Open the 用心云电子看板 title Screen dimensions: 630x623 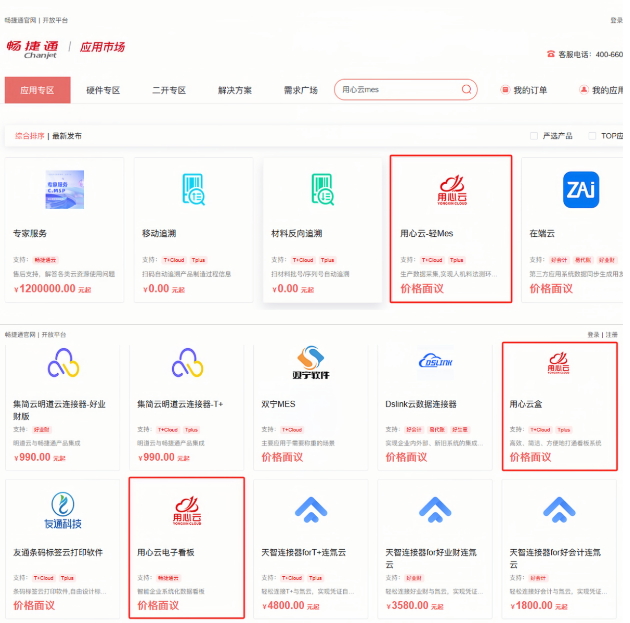(x=166, y=552)
